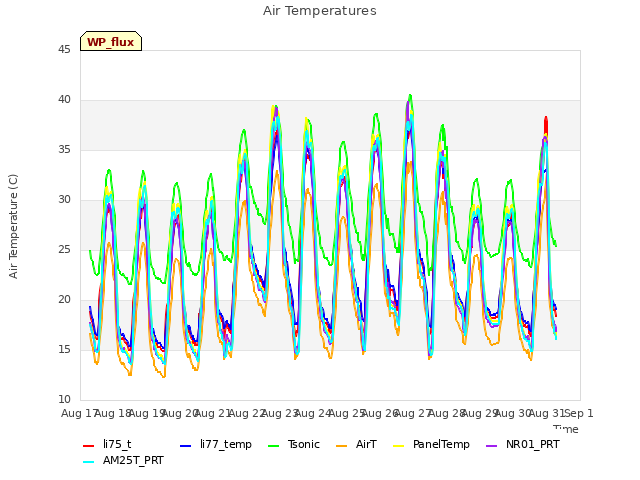Click the 20 y-axis tick label
Viewport: 640px width, 480px height.
click(64, 300)
